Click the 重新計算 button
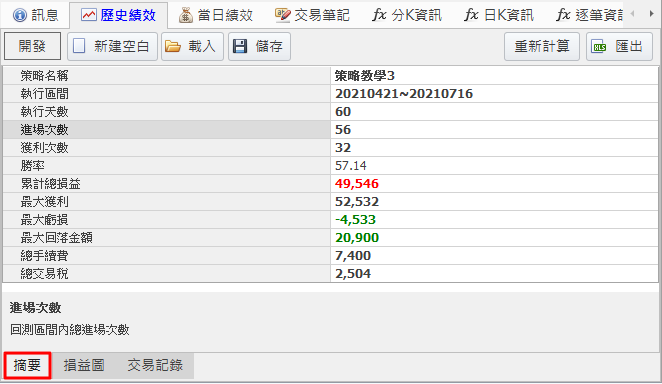Screen dimensions: 662x384 click(x=542, y=46)
